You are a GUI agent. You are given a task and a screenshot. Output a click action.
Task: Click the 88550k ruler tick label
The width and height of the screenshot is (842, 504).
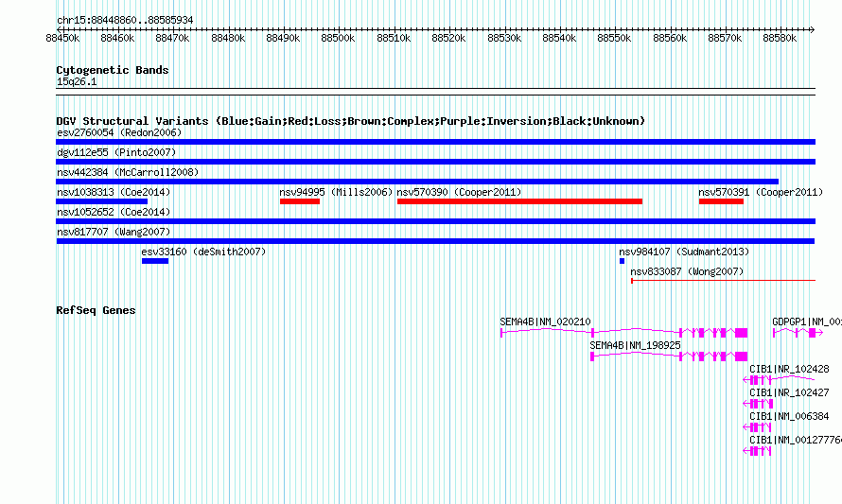pos(614,38)
